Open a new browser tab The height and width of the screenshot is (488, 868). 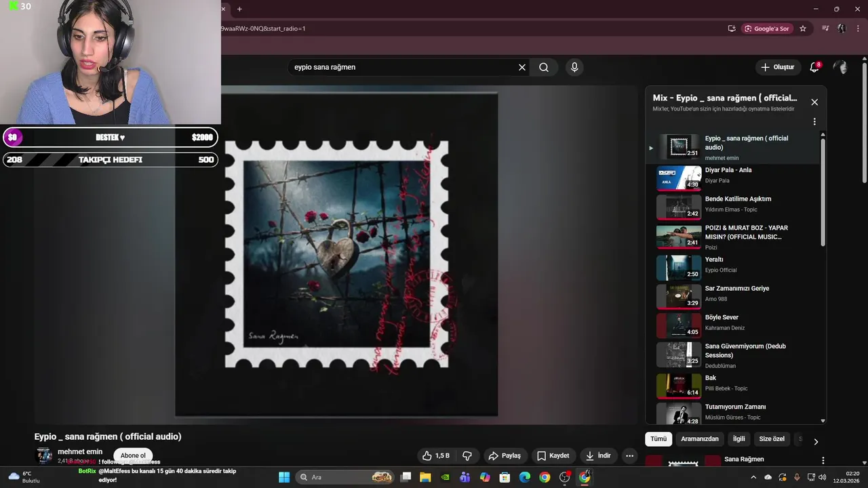coord(239,9)
